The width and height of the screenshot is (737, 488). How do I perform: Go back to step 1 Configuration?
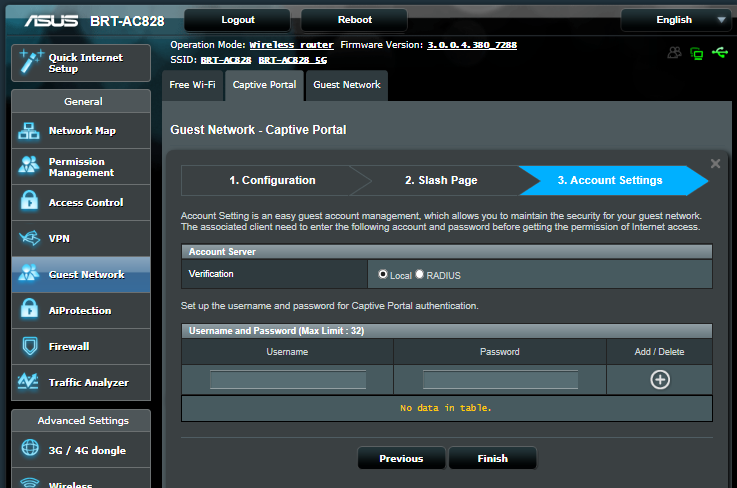(271, 181)
